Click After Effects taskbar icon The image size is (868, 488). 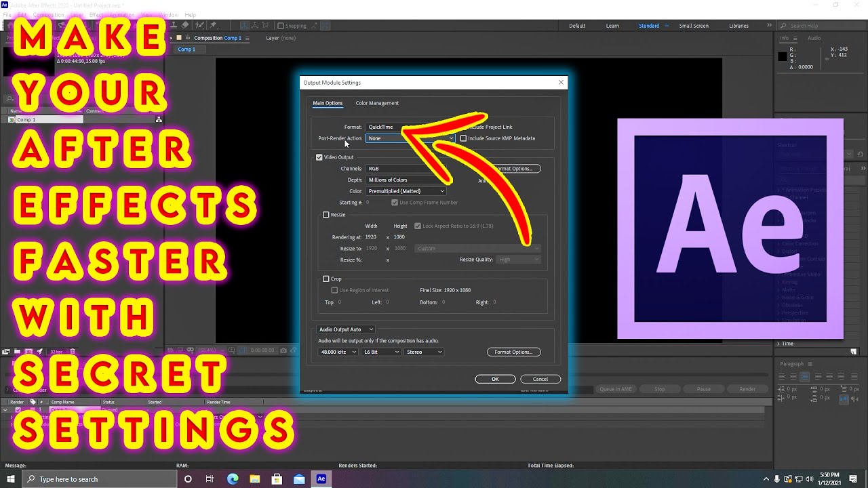(321, 479)
